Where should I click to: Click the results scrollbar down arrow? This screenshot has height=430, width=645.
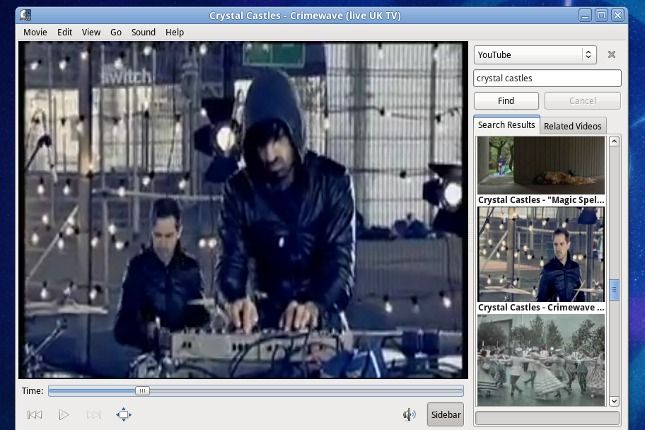pos(614,401)
